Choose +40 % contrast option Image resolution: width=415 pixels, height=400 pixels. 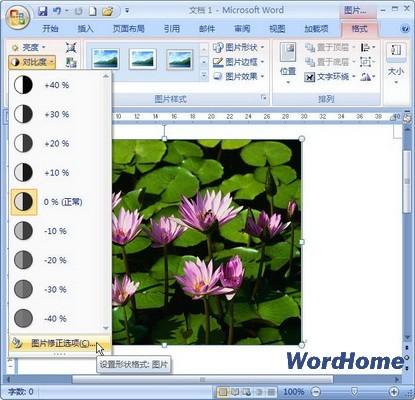(x=57, y=85)
